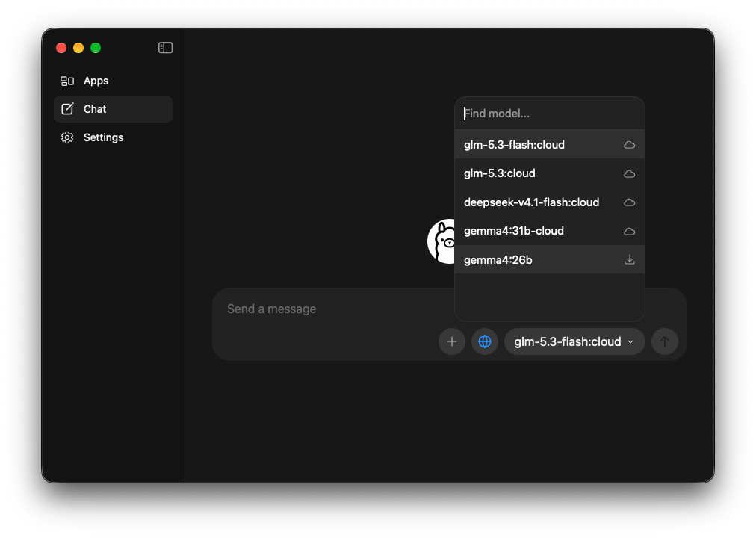Click the plus attachment button
Image resolution: width=756 pixels, height=538 pixels.
tap(452, 341)
